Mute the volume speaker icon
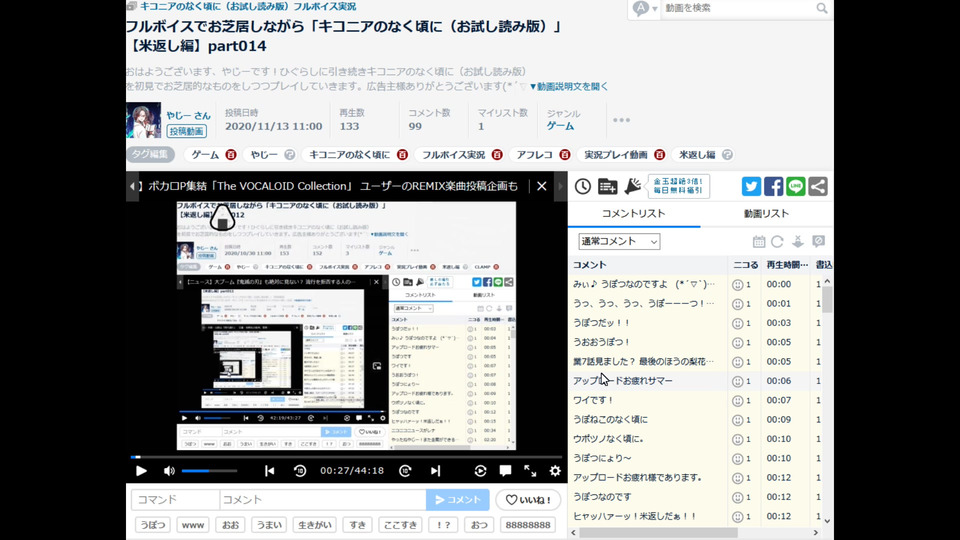The image size is (960, 540). pyautogui.click(x=169, y=471)
